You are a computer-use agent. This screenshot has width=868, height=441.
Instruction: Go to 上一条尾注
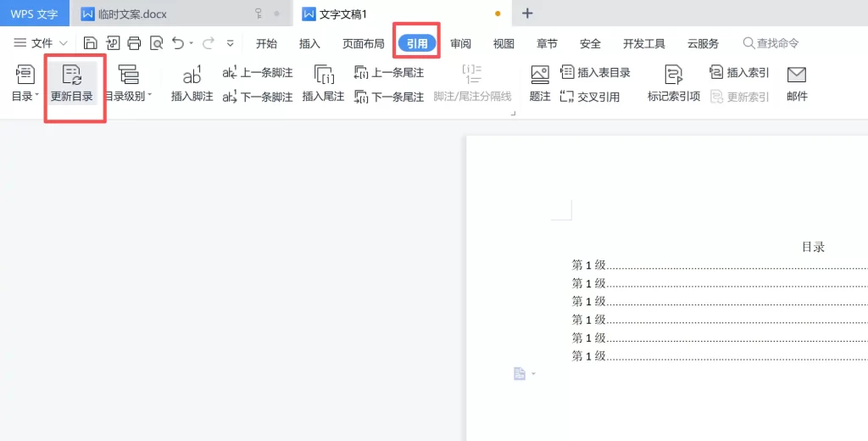pyautogui.click(x=389, y=73)
